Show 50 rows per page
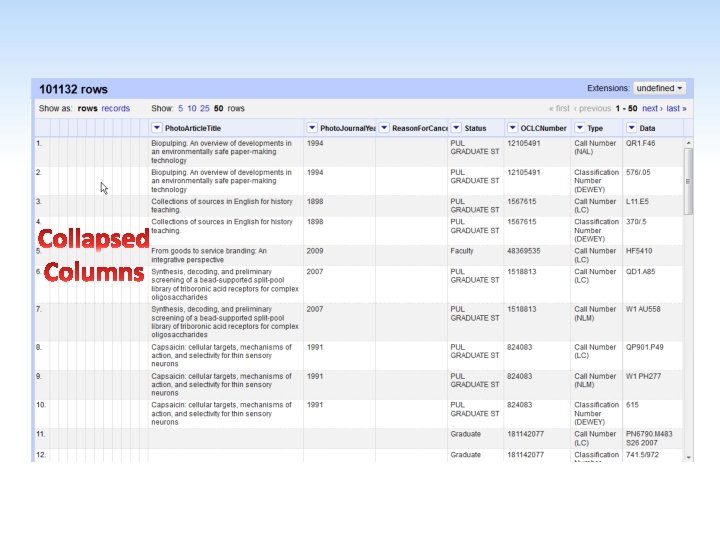Viewport: 720px width, 540px height. pos(219,108)
